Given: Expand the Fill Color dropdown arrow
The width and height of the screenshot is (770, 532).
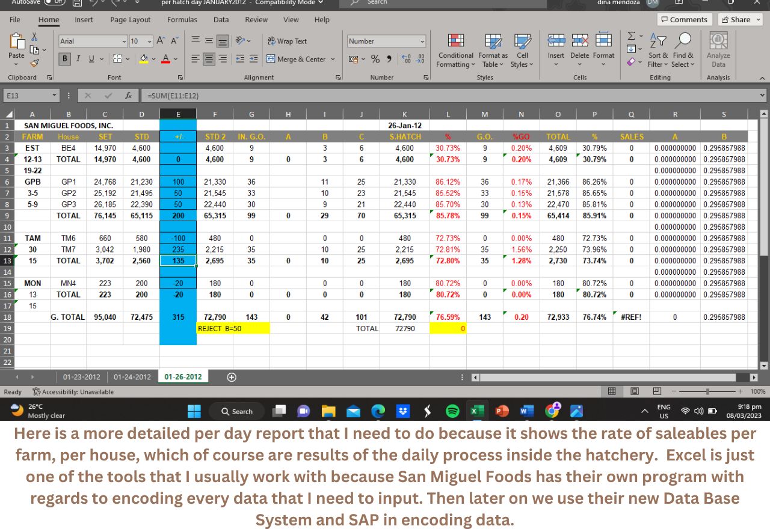Looking at the screenshot, I should (152, 59).
